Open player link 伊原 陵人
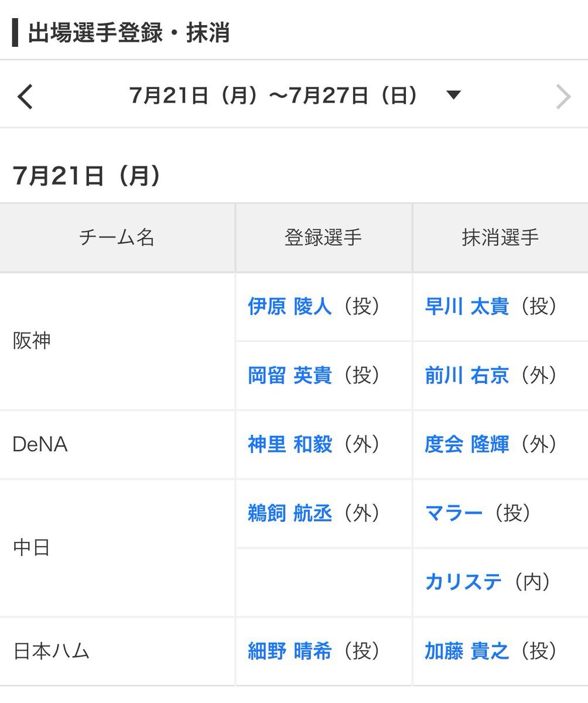 click(290, 306)
